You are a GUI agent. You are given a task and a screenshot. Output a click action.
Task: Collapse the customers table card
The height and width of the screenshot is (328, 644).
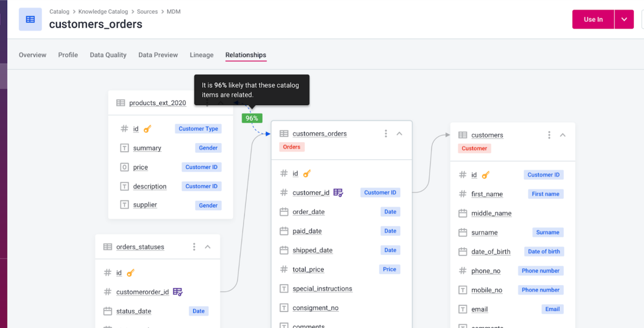[563, 135]
